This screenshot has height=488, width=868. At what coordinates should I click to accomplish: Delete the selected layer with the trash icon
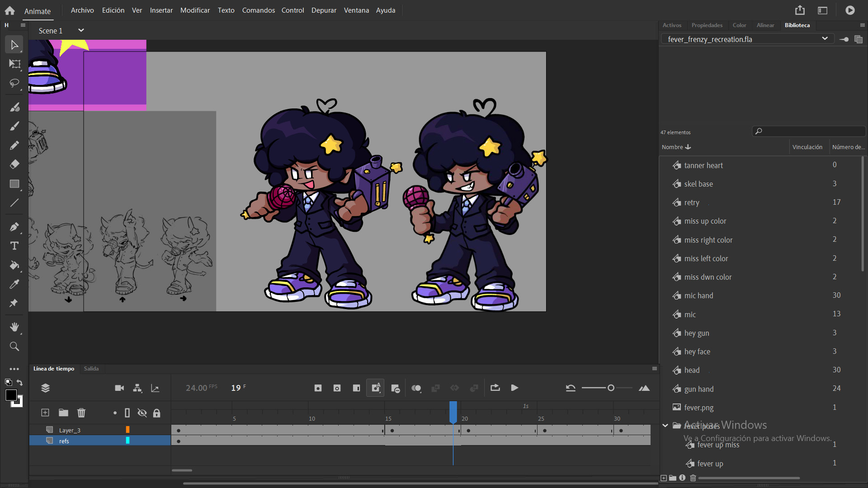pyautogui.click(x=81, y=413)
